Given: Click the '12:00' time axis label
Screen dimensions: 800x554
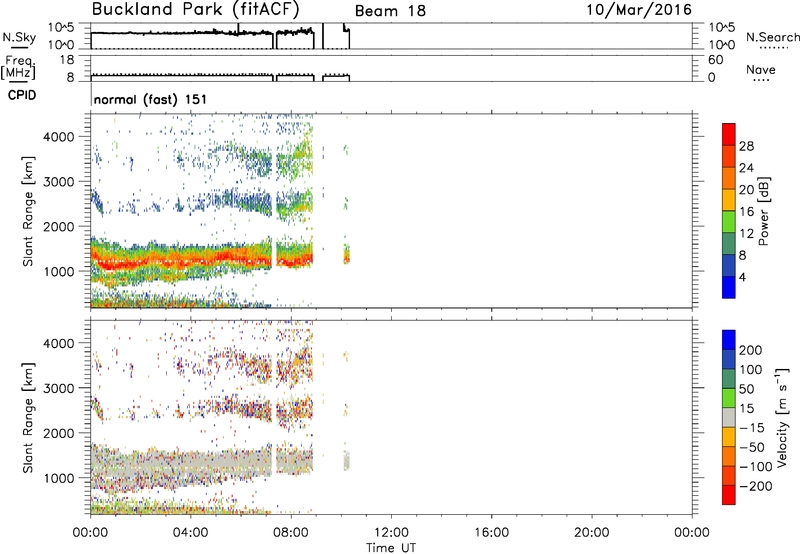Looking at the screenshot, I should 391,533.
